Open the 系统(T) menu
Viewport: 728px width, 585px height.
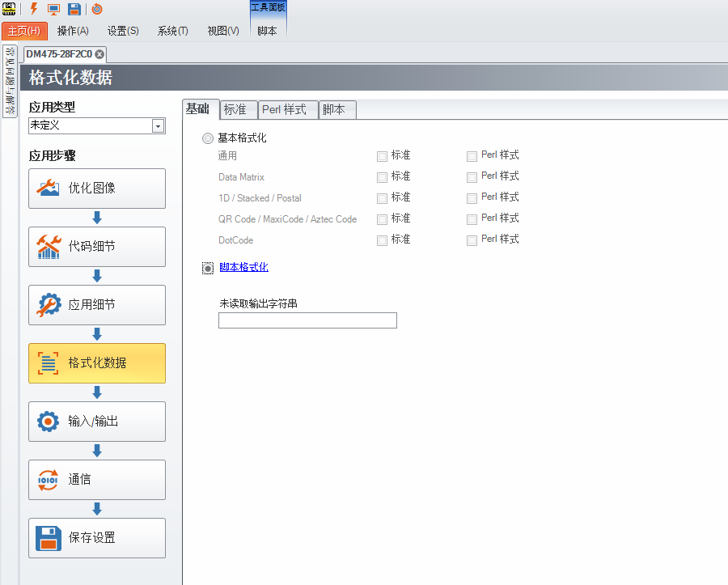pyautogui.click(x=171, y=31)
